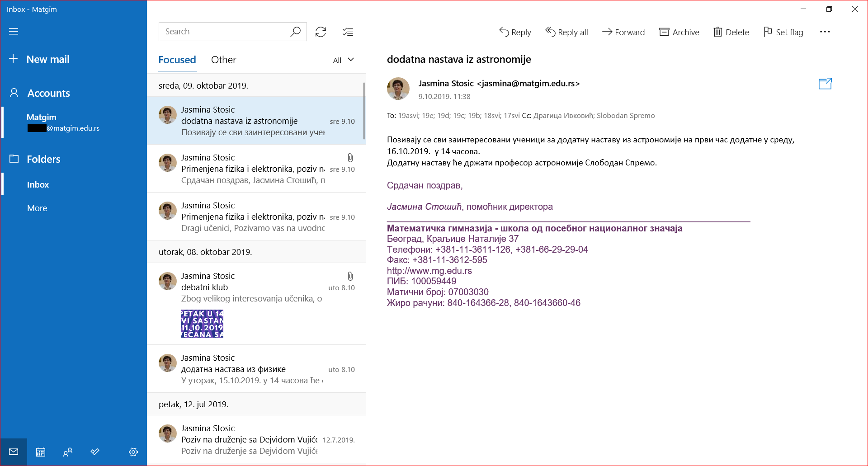Click recipient 19asvi in To line
The height and width of the screenshot is (466, 868).
pyautogui.click(x=408, y=116)
